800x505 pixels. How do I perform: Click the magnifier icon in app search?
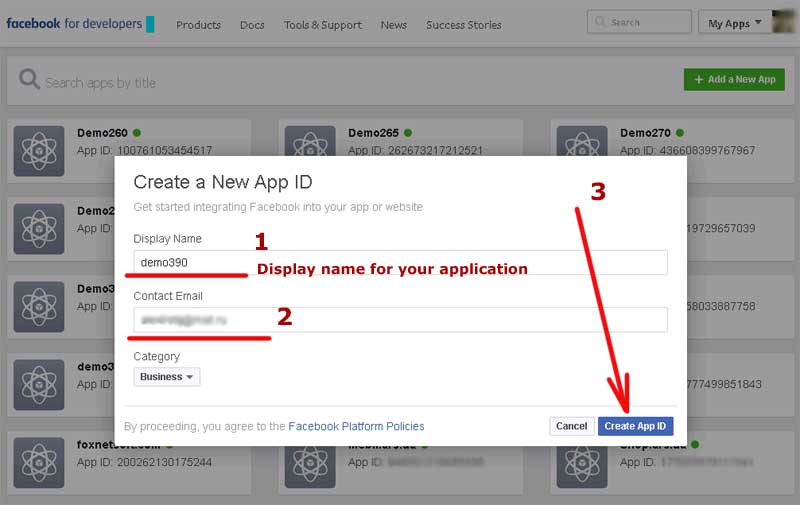[x=29, y=80]
